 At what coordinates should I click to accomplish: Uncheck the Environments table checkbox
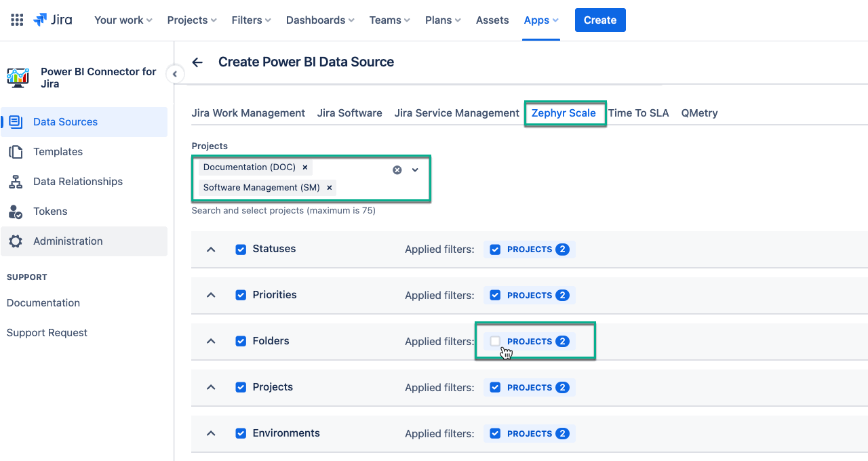pyautogui.click(x=241, y=434)
